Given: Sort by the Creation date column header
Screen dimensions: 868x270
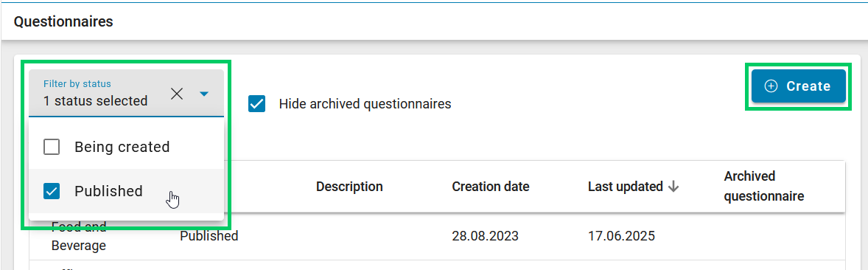Looking at the screenshot, I should click(491, 187).
